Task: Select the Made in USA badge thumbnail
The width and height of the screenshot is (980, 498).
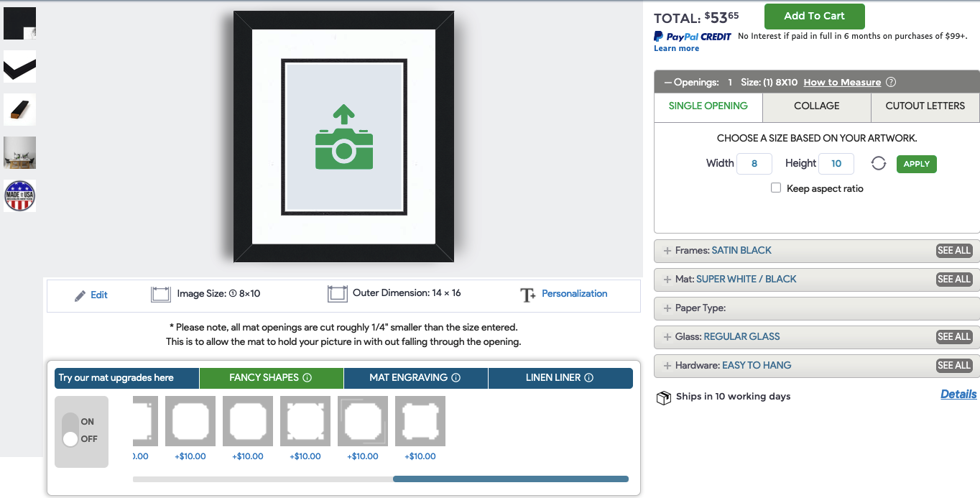Action: tap(20, 195)
